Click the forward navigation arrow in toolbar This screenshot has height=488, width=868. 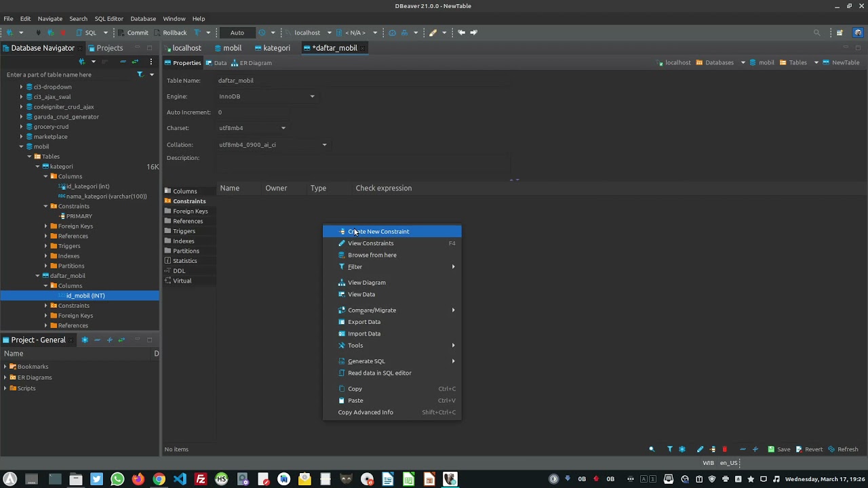pos(473,33)
